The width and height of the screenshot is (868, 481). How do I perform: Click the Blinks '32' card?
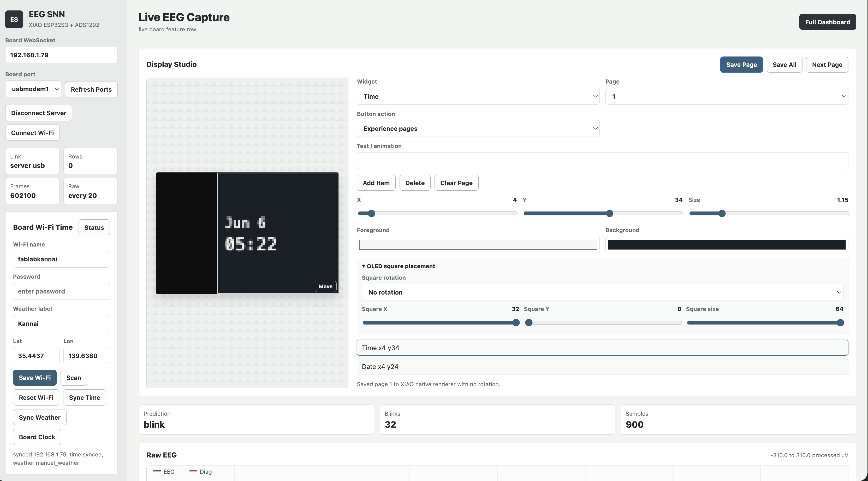497,419
